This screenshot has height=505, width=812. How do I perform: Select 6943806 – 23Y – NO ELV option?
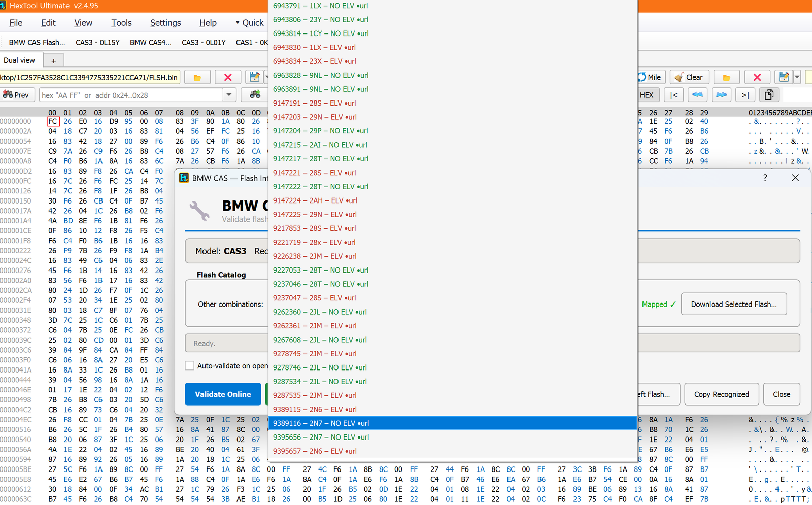tap(453, 19)
